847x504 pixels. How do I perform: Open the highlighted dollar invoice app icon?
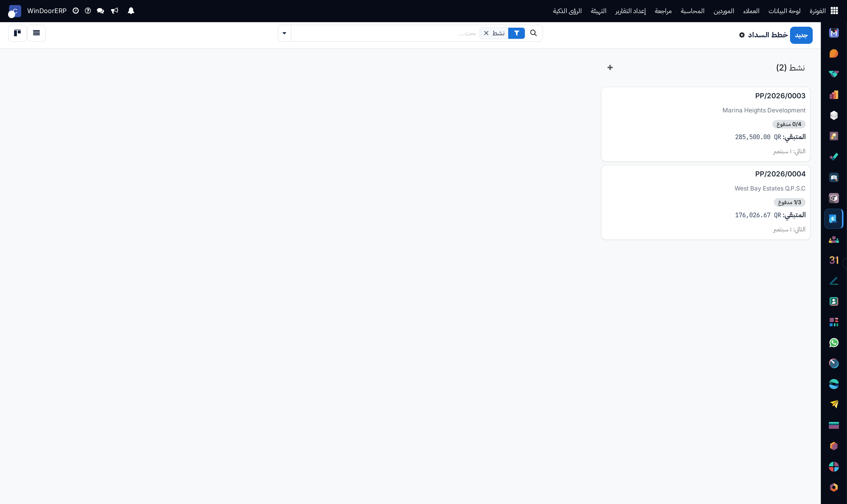point(834,219)
